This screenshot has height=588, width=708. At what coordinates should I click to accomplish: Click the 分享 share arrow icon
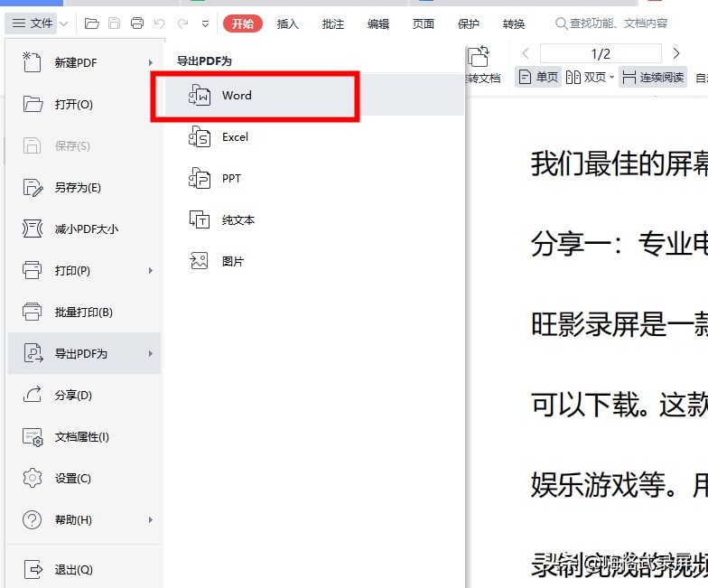(x=33, y=394)
